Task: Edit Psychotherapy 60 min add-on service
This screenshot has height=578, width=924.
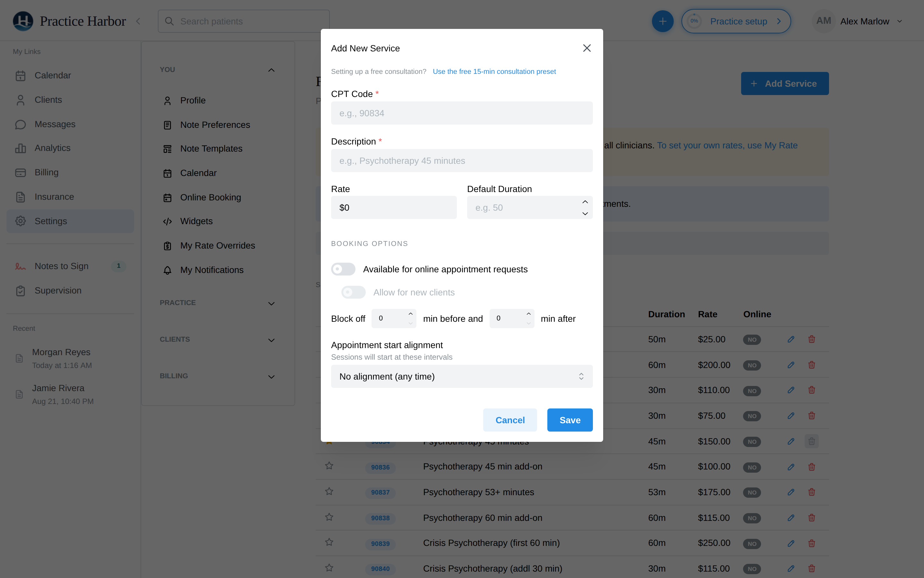Action: (x=791, y=518)
